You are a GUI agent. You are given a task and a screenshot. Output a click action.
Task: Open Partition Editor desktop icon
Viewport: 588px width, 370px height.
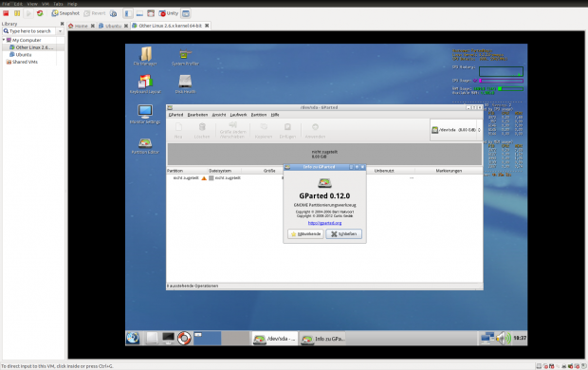coord(145,146)
